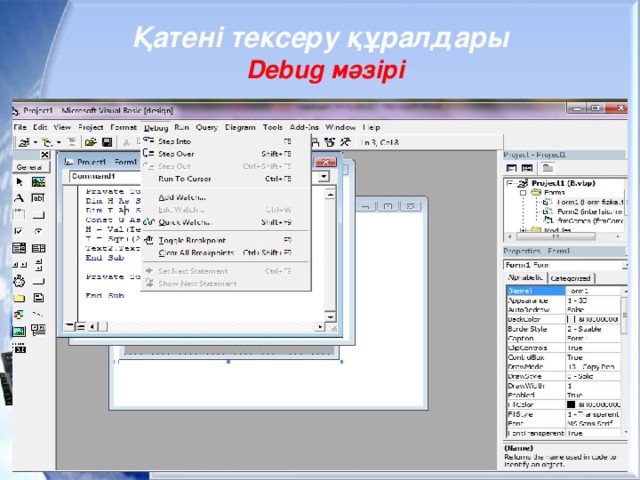Switch to Categorized properties tab

click(x=571, y=278)
